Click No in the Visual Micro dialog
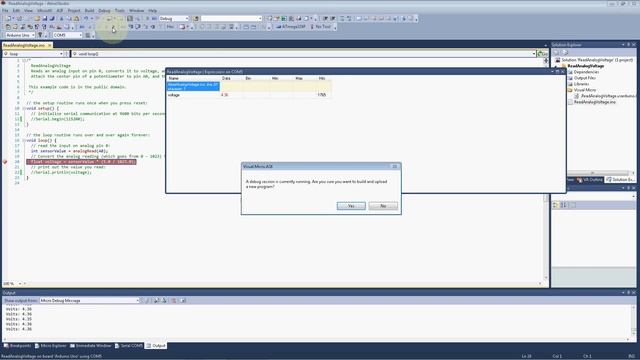 pos(383,206)
